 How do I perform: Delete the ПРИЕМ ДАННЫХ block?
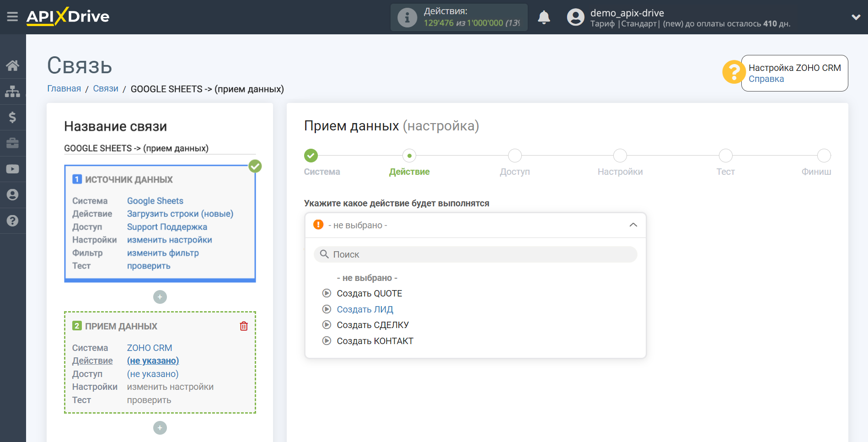tap(244, 326)
